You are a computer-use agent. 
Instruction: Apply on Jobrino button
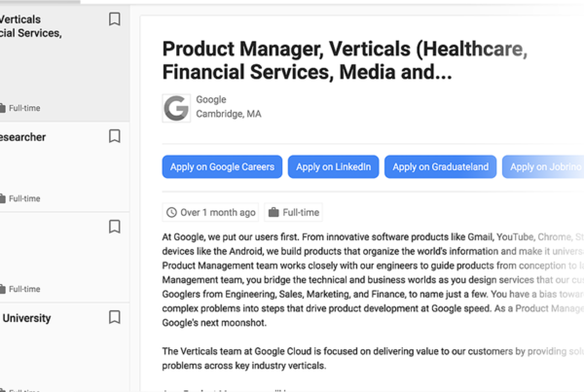543,166
